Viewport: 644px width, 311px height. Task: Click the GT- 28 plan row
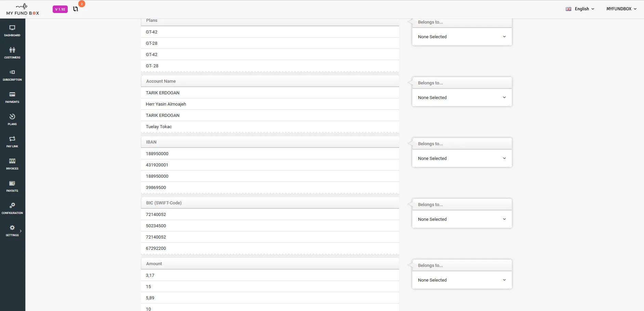coord(270,66)
